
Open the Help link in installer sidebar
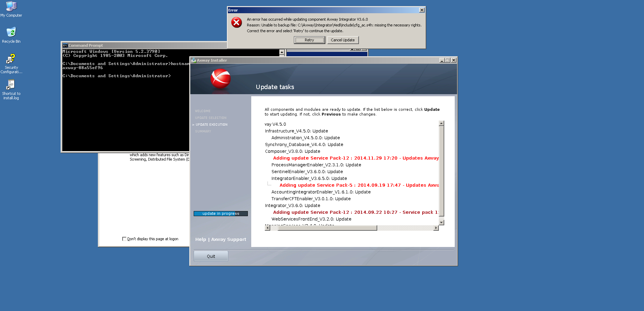pos(200,239)
